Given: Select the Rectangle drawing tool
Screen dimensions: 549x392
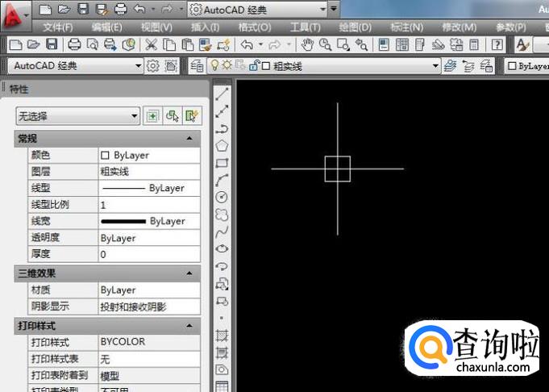Looking at the screenshot, I should 223,162.
